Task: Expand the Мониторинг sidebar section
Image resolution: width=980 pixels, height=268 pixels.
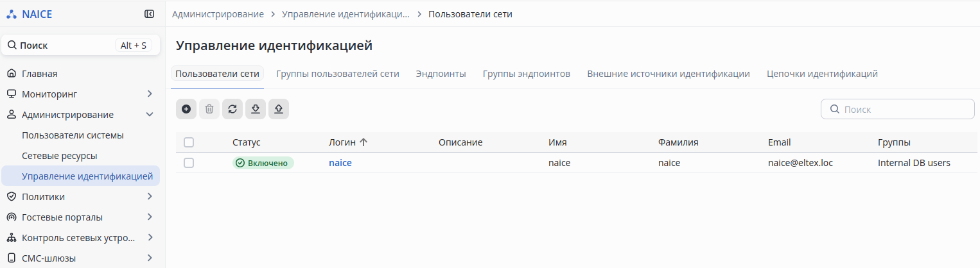Action: pos(150,94)
